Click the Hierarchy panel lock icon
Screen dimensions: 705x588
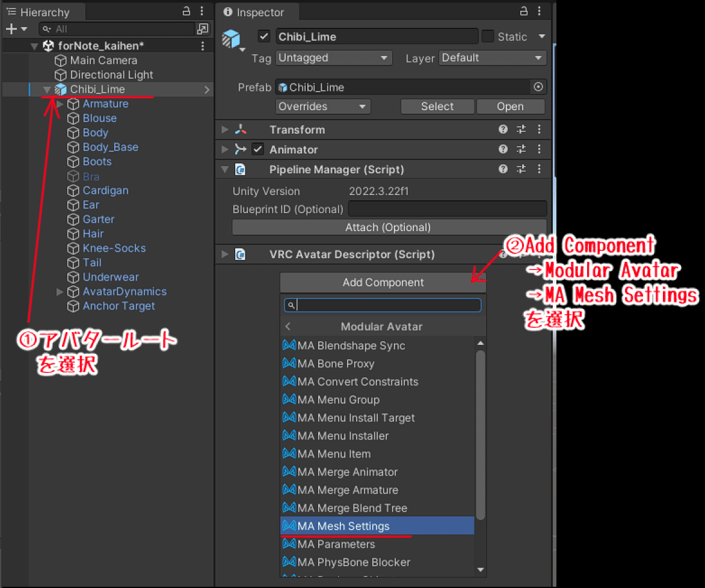186,11
